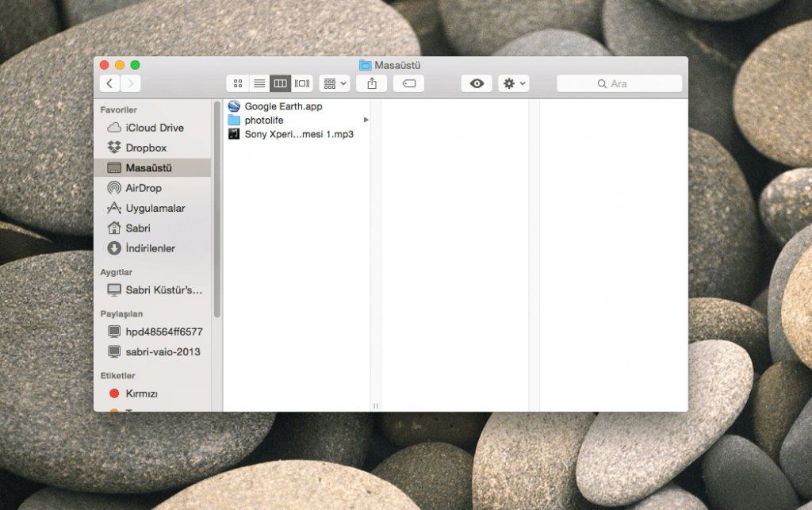Switch to icon view in the toolbar
The image size is (812, 510).
tap(237, 82)
